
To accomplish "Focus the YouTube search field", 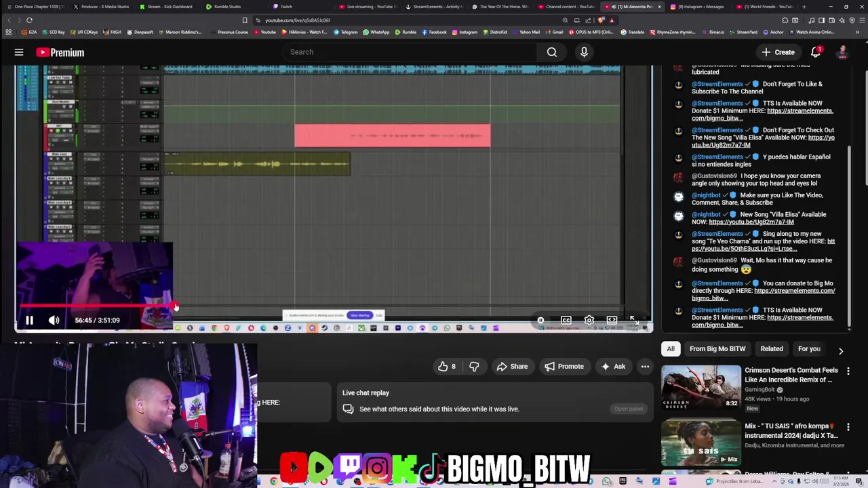I will point(409,52).
